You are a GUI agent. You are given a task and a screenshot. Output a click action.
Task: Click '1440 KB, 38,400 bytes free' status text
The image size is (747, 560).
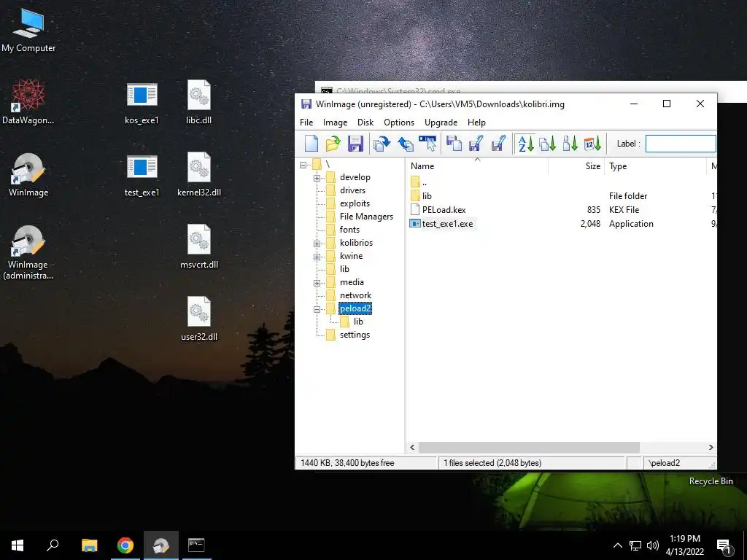coord(347,463)
